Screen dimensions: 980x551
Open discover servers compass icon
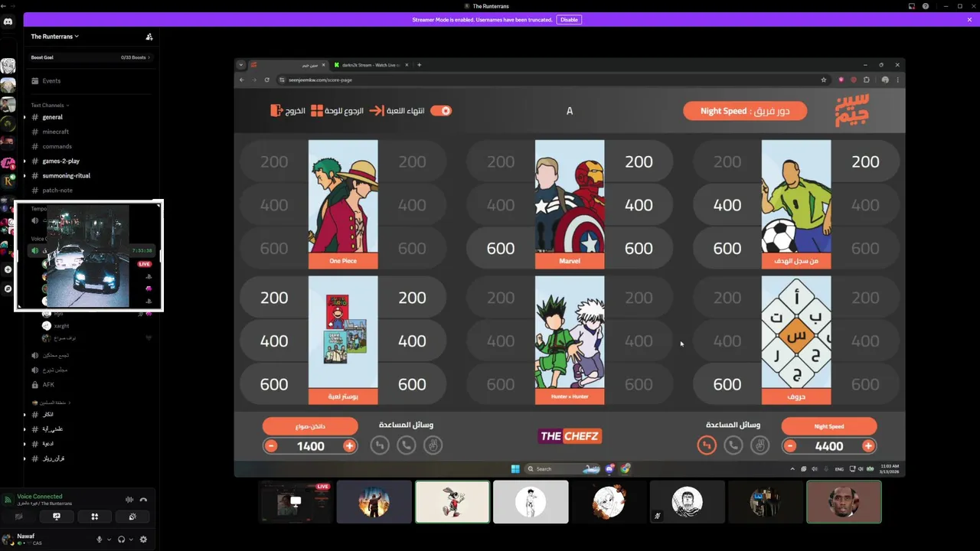point(8,289)
